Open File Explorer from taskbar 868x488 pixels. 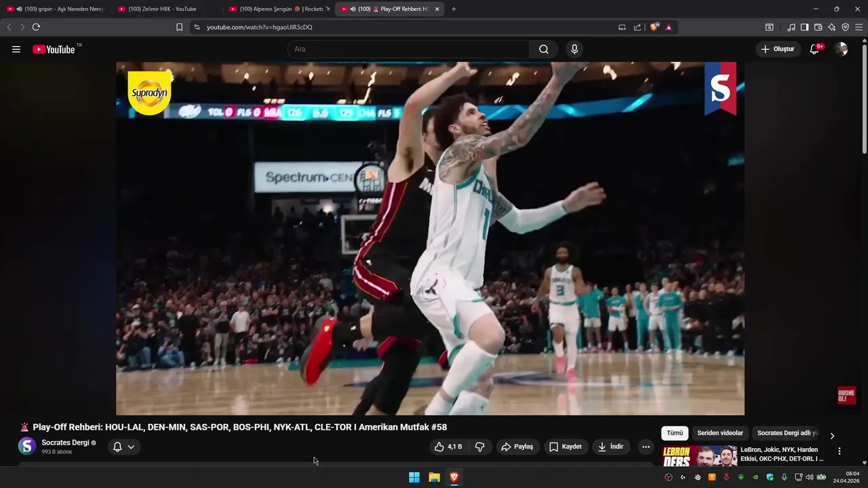pyautogui.click(x=434, y=477)
